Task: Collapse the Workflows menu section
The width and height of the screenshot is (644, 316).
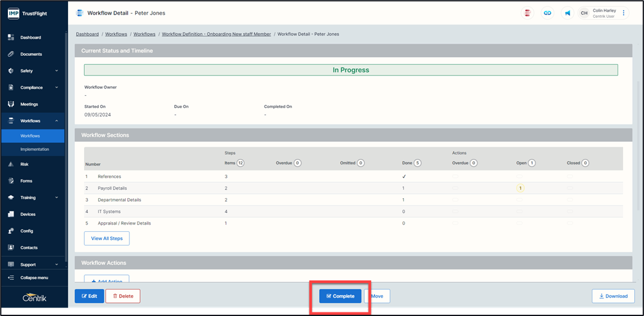Action: click(x=56, y=121)
